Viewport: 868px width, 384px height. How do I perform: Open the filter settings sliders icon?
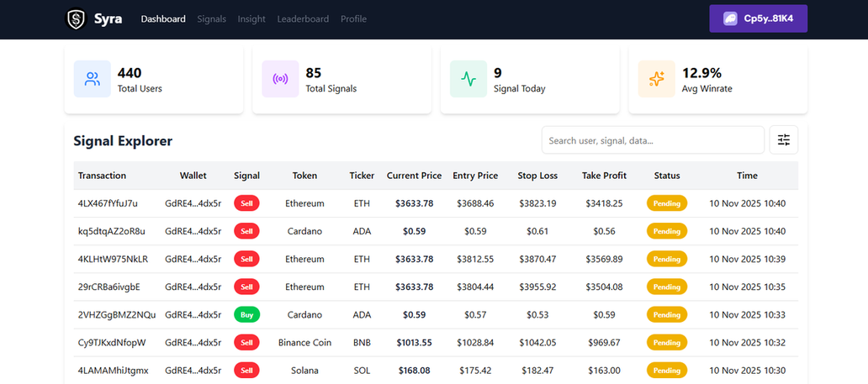tap(783, 140)
